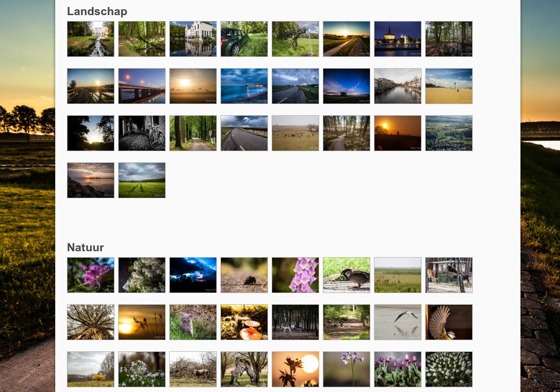Open the pink foxglove flower photo
This screenshot has width=560, height=392.
295,275
